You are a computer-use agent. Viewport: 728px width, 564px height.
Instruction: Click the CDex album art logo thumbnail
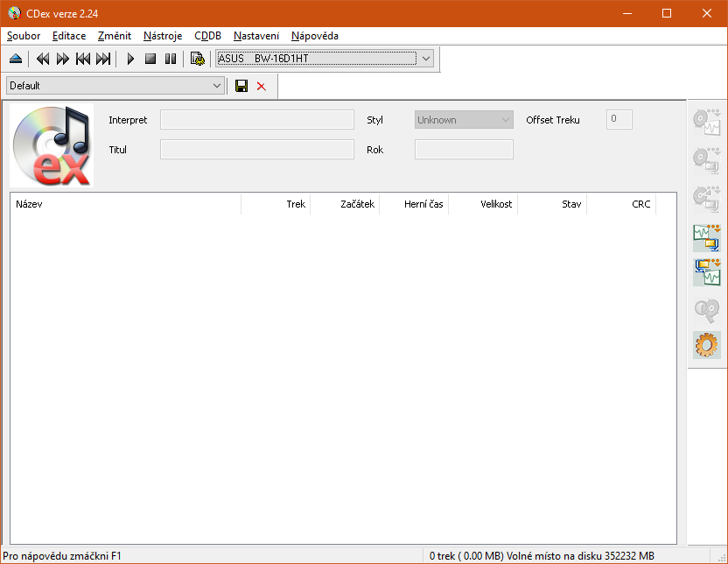(x=52, y=145)
